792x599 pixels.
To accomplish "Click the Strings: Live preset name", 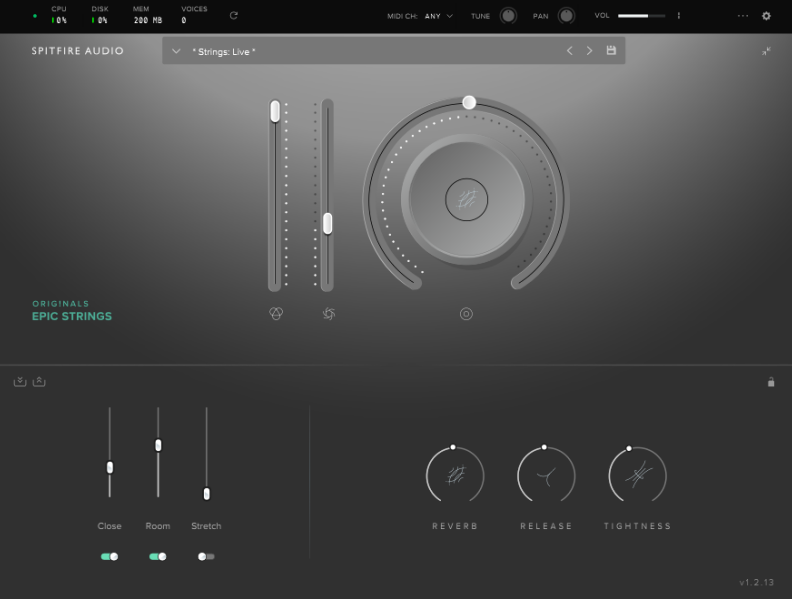I will [x=224, y=51].
